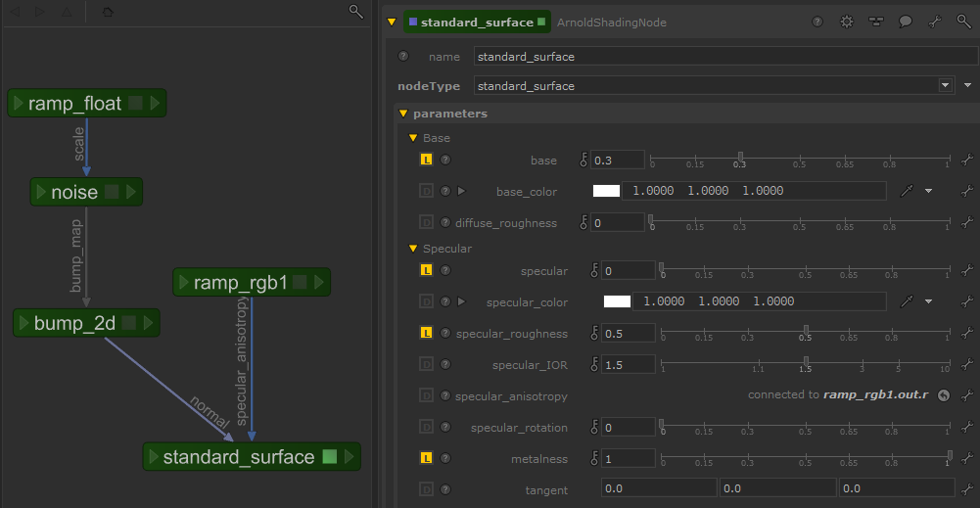Click the search magnifier in node graph panel

(355, 11)
